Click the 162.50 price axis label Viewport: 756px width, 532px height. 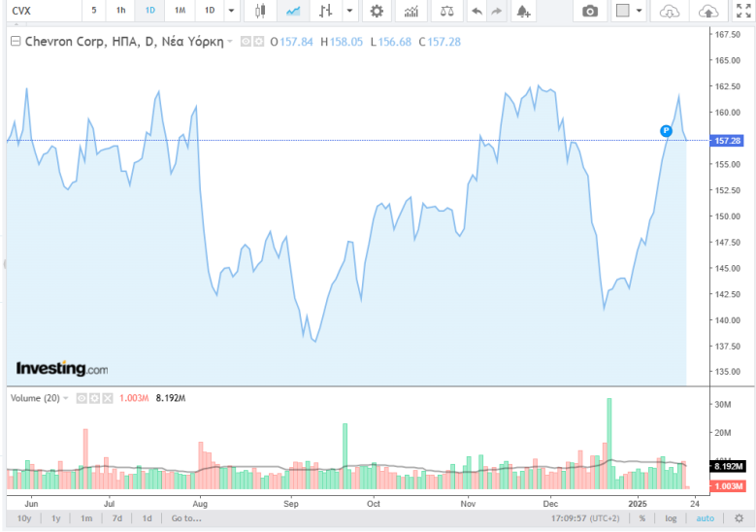(728, 86)
